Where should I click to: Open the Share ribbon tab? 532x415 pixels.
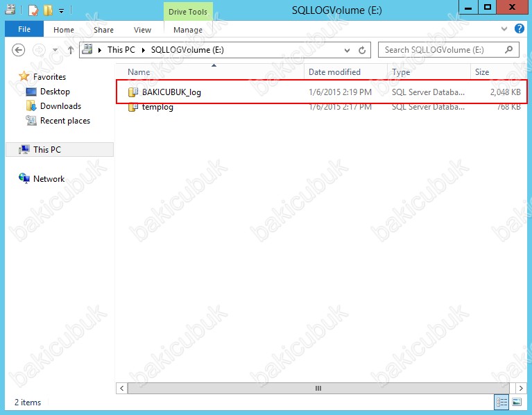coord(103,30)
